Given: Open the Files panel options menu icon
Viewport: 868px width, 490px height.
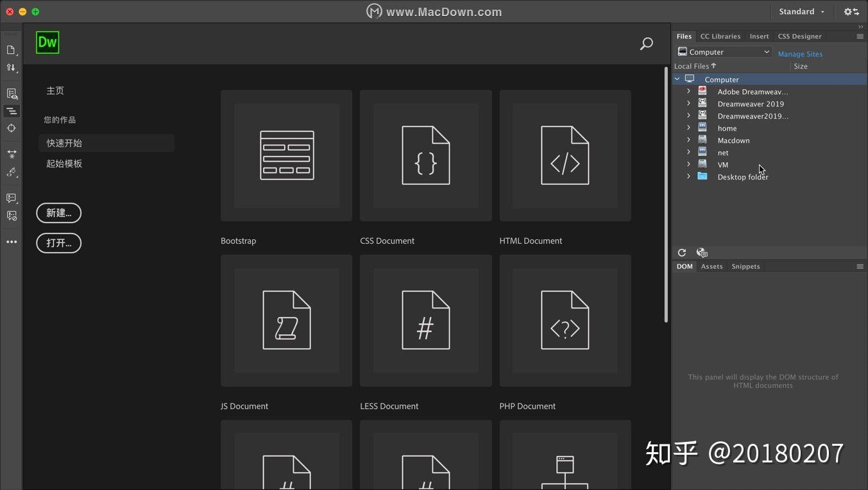Looking at the screenshot, I should (860, 36).
